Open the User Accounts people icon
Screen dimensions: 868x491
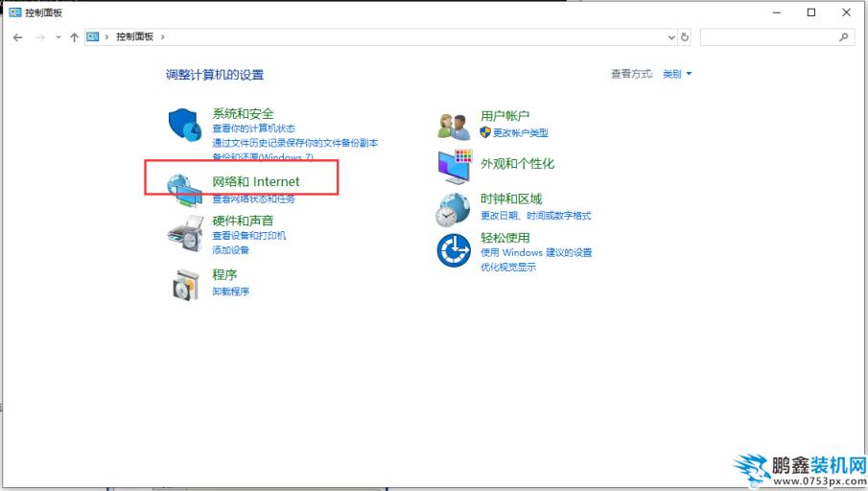coord(454,127)
